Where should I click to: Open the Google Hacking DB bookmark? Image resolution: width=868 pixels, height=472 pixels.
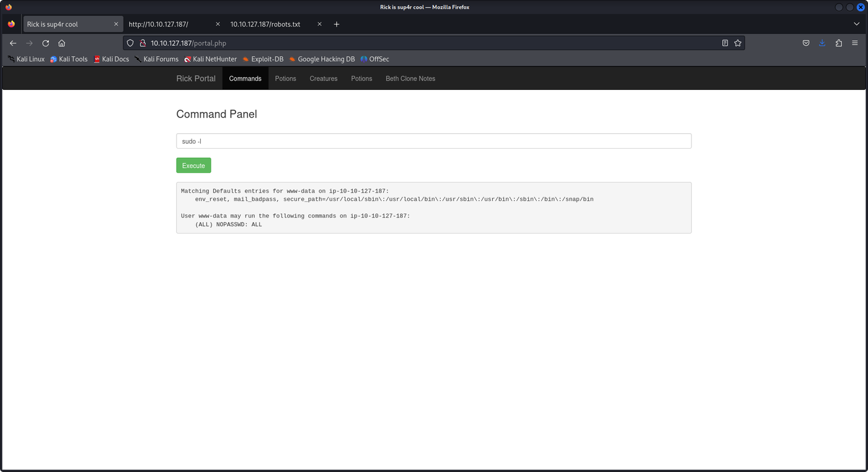click(x=321, y=59)
